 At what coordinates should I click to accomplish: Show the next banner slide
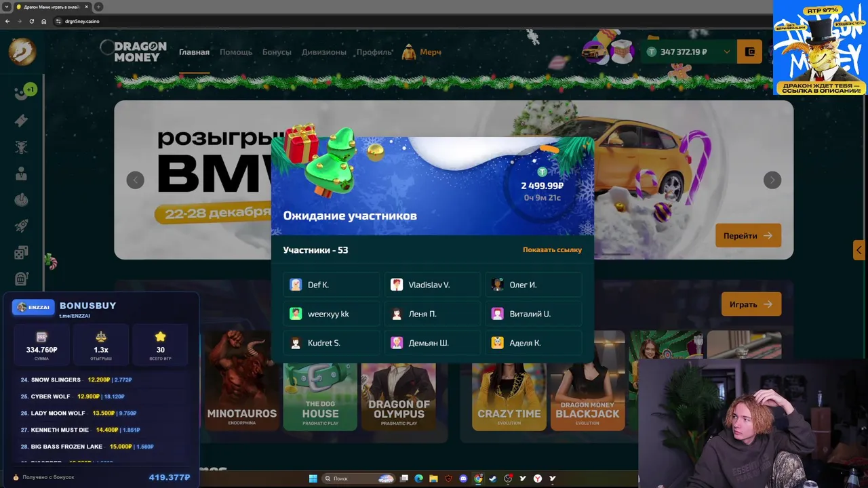tap(772, 180)
